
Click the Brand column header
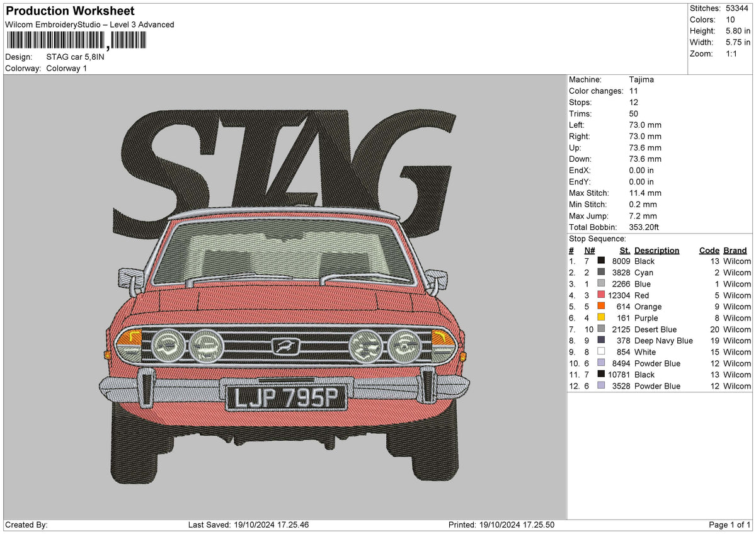pos(735,250)
